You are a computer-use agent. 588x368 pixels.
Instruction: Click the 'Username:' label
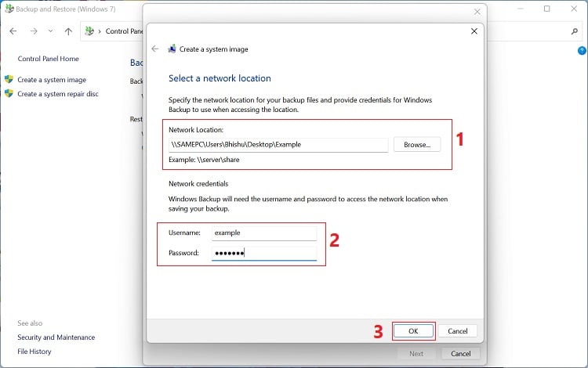[184, 233]
